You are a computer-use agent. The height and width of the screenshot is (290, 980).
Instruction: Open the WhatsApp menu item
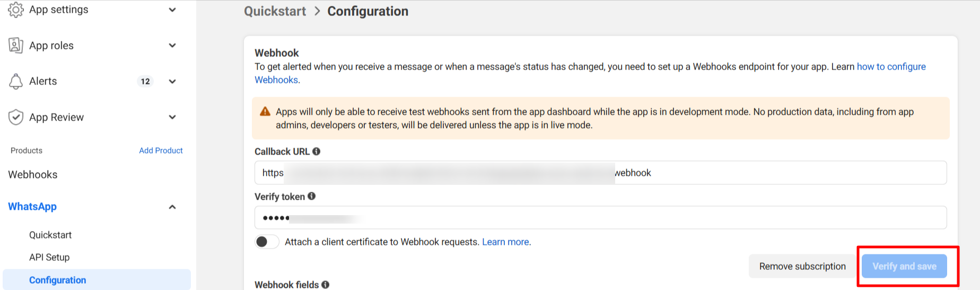(x=32, y=207)
